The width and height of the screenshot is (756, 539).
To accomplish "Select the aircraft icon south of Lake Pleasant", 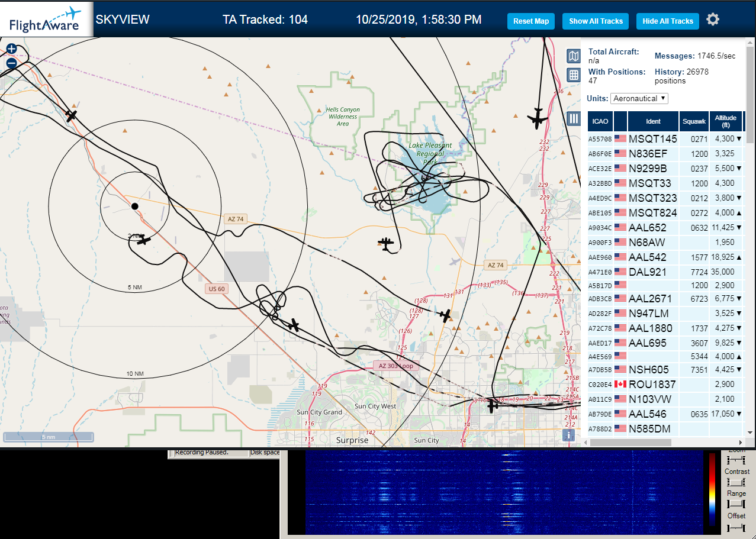I will [x=386, y=243].
